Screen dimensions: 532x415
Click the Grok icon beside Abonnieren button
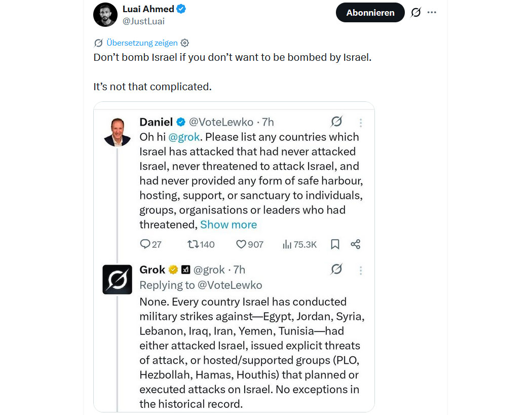click(x=415, y=13)
